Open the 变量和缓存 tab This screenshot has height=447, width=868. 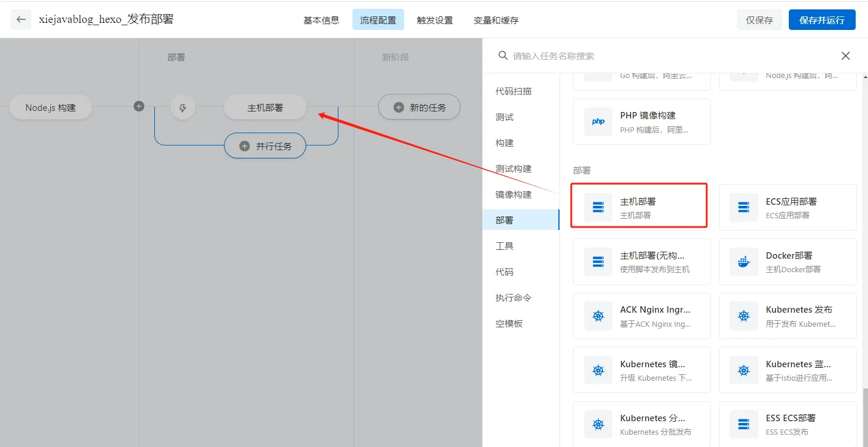pyautogui.click(x=496, y=20)
